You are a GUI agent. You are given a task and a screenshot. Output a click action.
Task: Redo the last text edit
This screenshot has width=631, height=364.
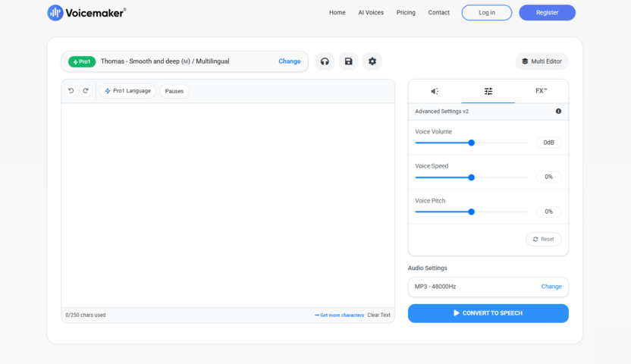(86, 91)
